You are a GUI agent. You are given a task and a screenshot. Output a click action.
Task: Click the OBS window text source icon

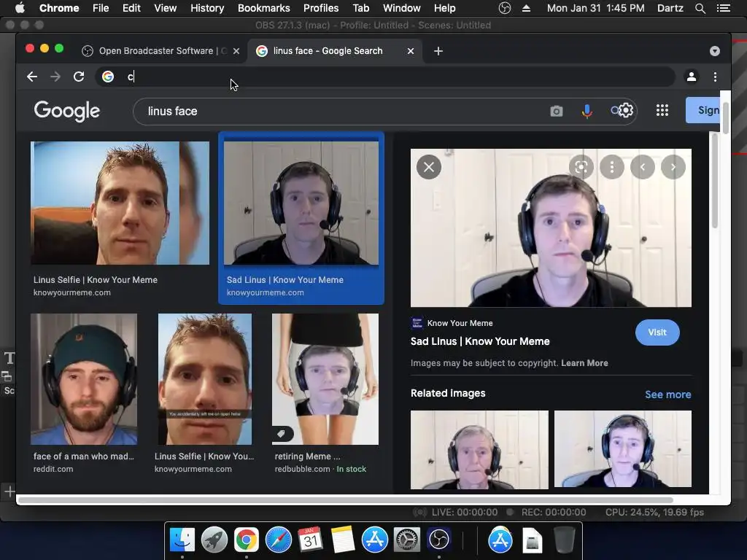click(x=9, y=358)
